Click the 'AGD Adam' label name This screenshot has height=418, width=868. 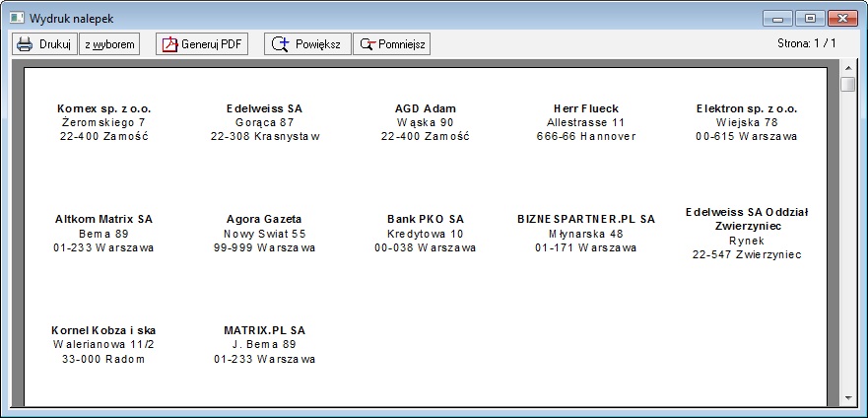coord(426,108)
